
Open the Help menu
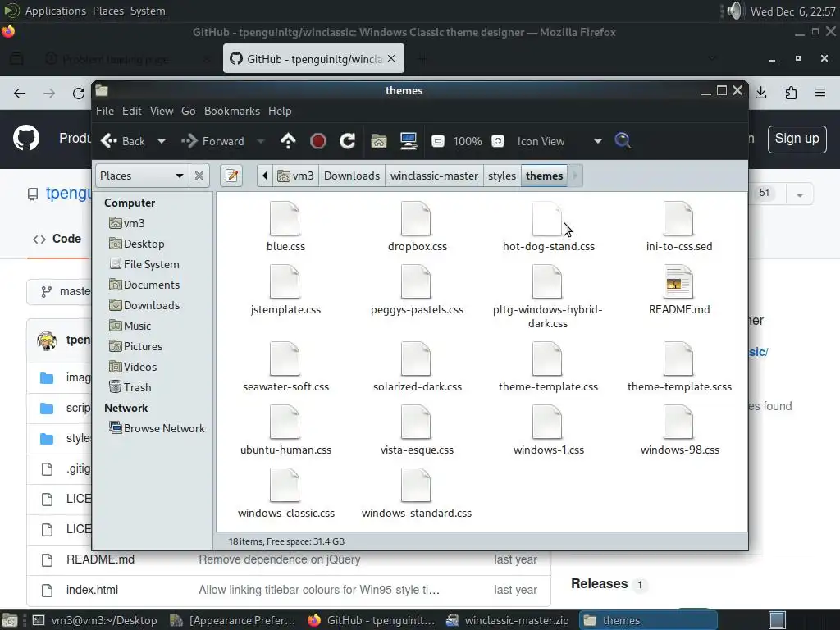click(280, 111)
